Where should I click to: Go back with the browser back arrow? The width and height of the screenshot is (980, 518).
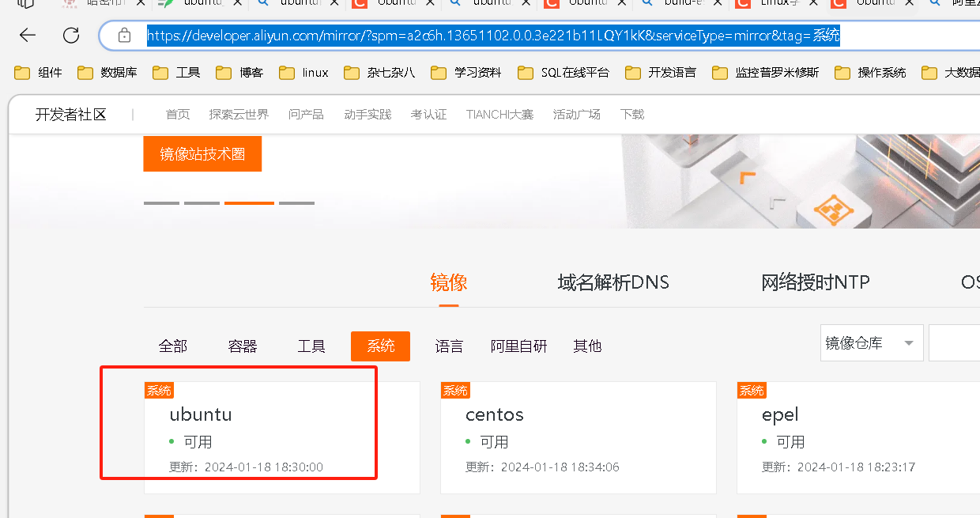pyautogui.click(x=28, y=36)
